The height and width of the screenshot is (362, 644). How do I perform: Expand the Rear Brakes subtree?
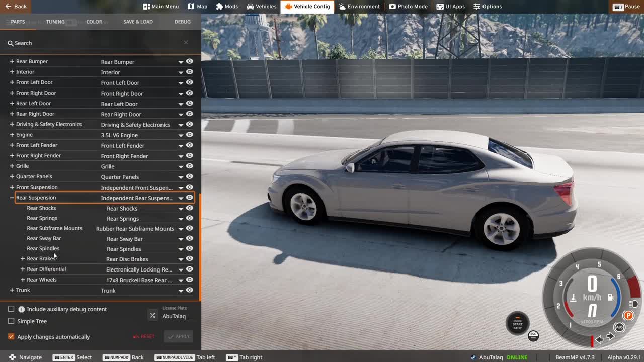point(23,259)
